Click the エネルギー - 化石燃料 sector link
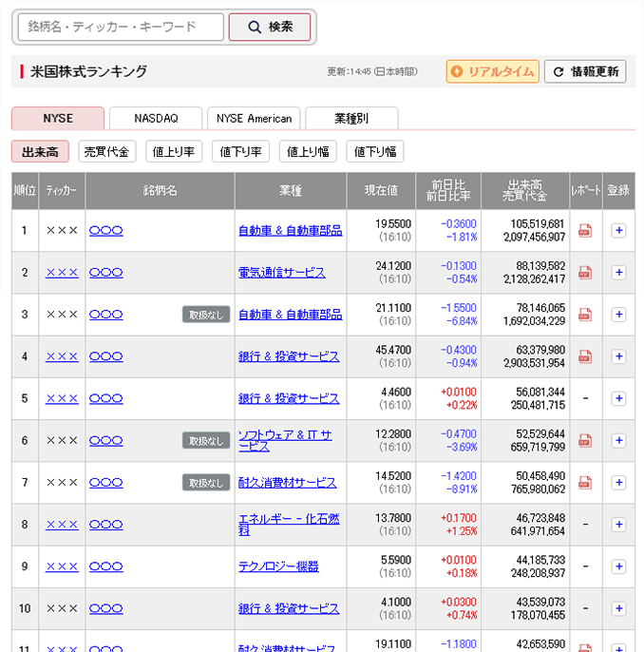Viewport: 644px width, 652px height. (x=288, y=524)
